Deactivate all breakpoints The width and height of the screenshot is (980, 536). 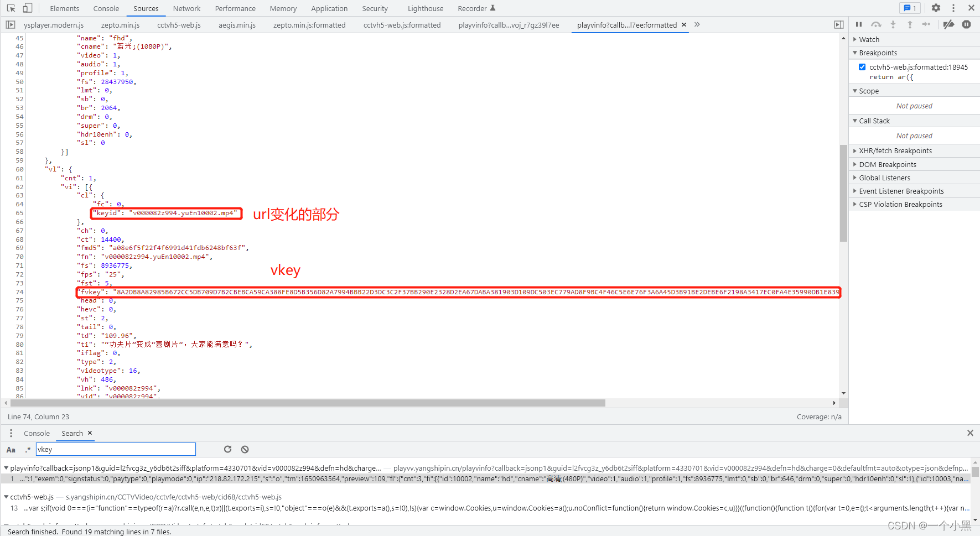948,24
